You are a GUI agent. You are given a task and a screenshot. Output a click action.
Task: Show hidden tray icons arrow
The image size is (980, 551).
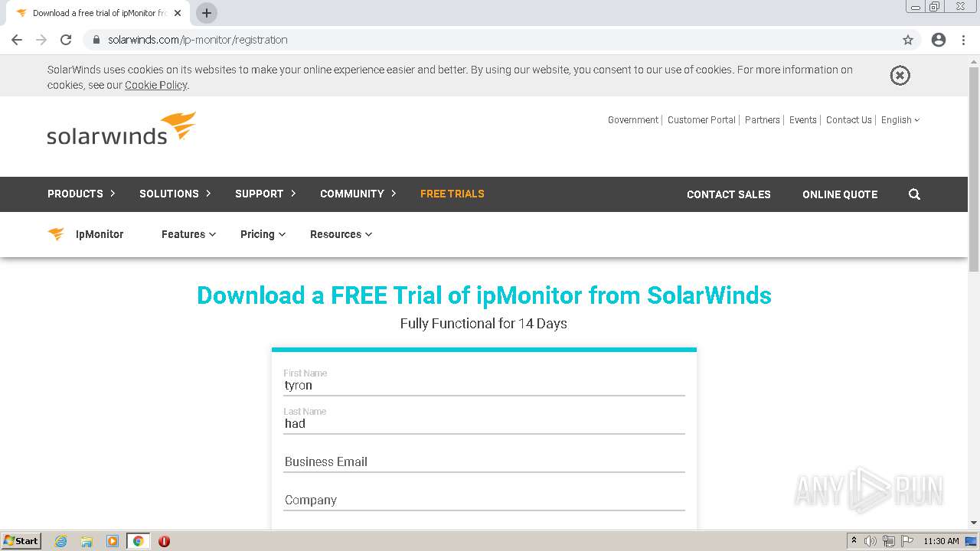[854, 541]
